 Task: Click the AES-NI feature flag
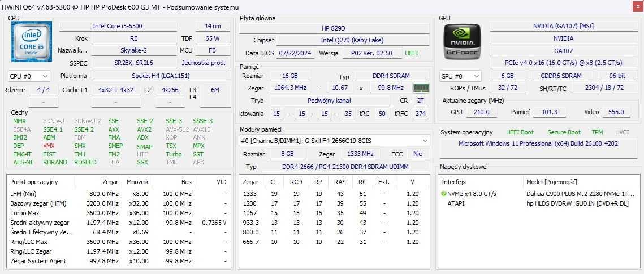pyautogui.click(x=22, y=162)
